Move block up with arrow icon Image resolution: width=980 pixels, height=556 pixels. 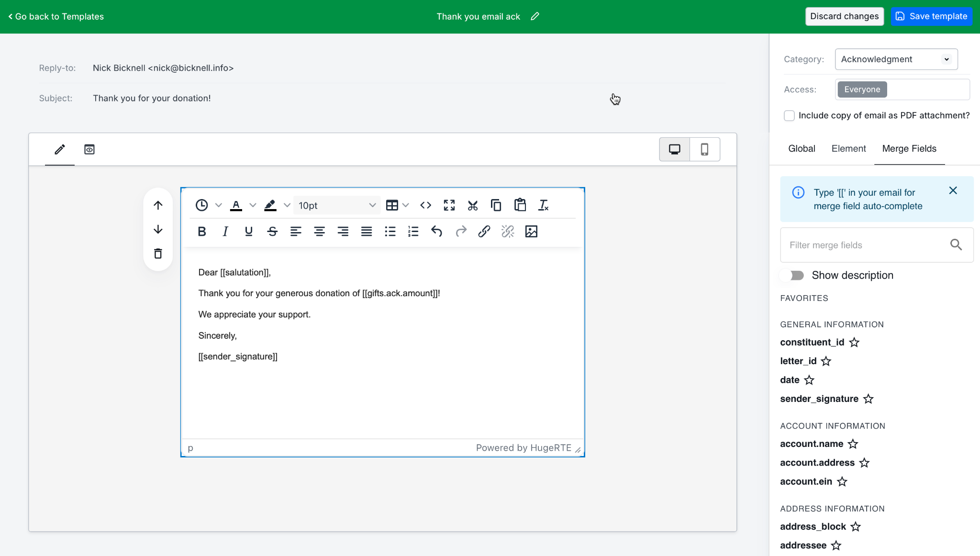pos(158,205)
